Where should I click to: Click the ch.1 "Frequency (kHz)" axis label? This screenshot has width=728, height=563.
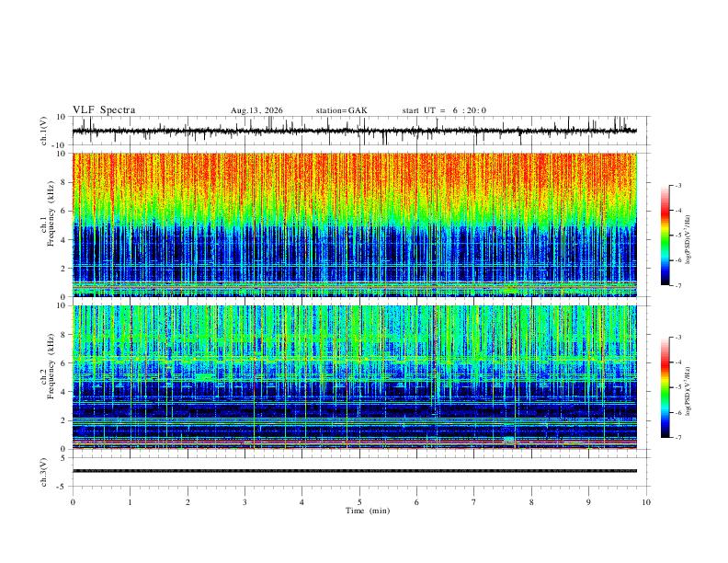[x=51, y=213]
